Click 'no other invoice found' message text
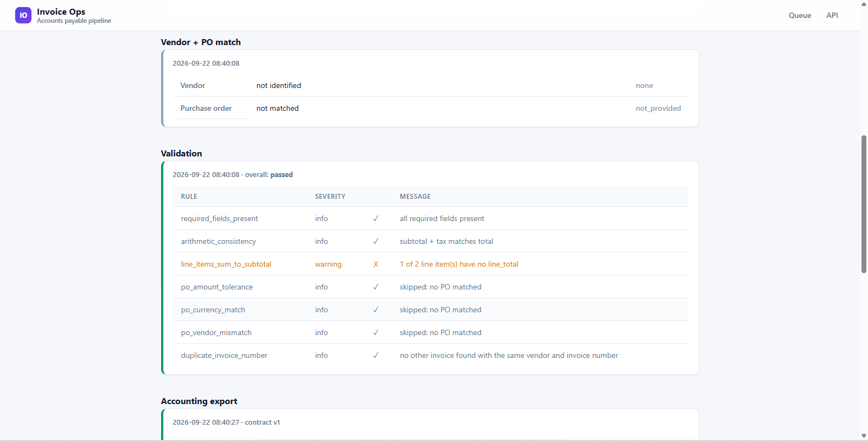 [509, 355]
